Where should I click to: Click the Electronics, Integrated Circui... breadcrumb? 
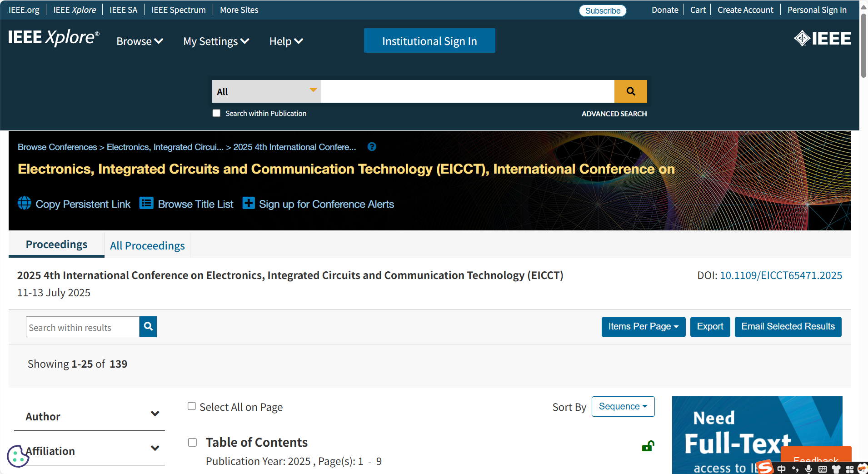point(165,147)
